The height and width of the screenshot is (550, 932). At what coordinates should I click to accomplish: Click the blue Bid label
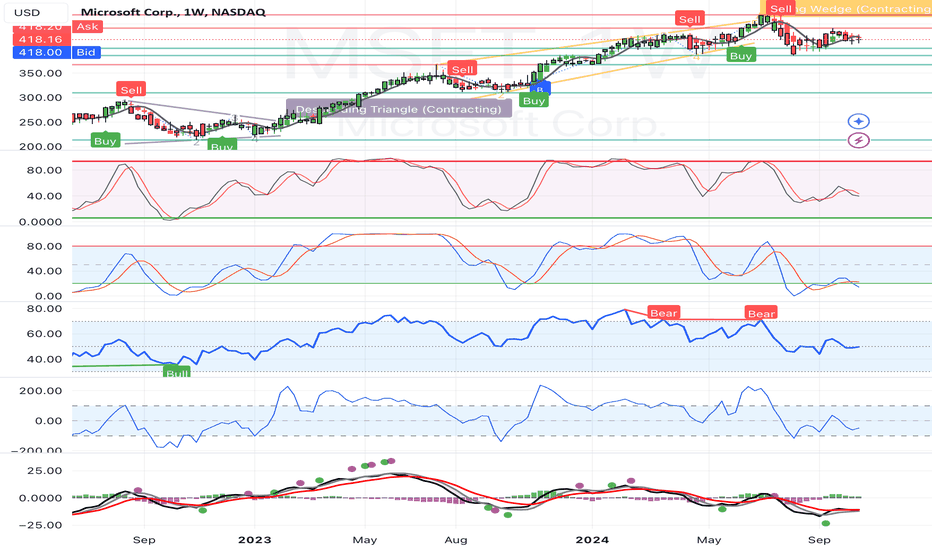tap(86, 52)
